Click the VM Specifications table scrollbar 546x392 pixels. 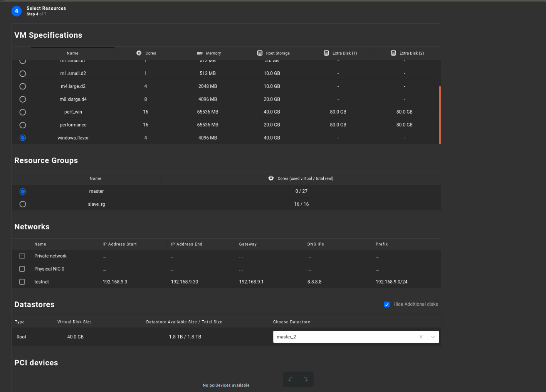(440, 115)
